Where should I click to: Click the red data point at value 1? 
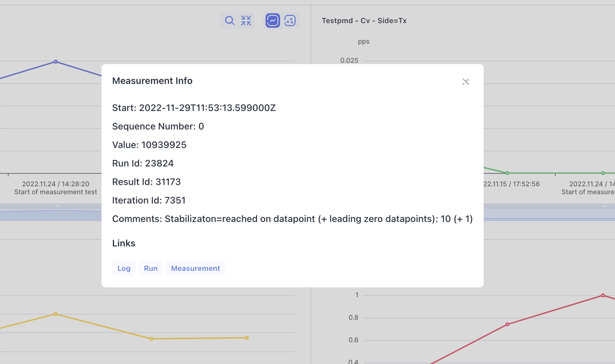(603, 295)
